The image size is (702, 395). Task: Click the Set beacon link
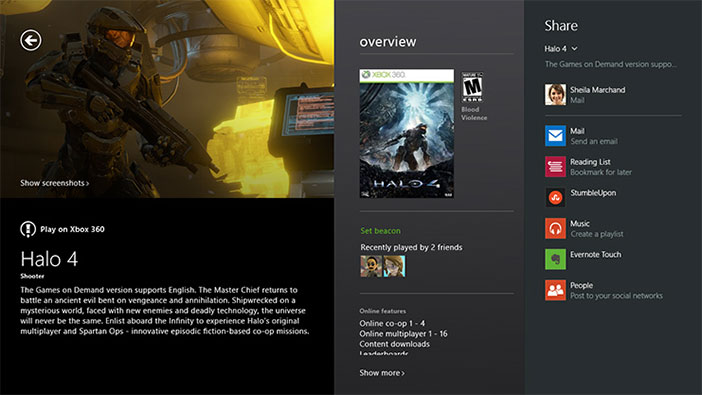coord(381,231)
